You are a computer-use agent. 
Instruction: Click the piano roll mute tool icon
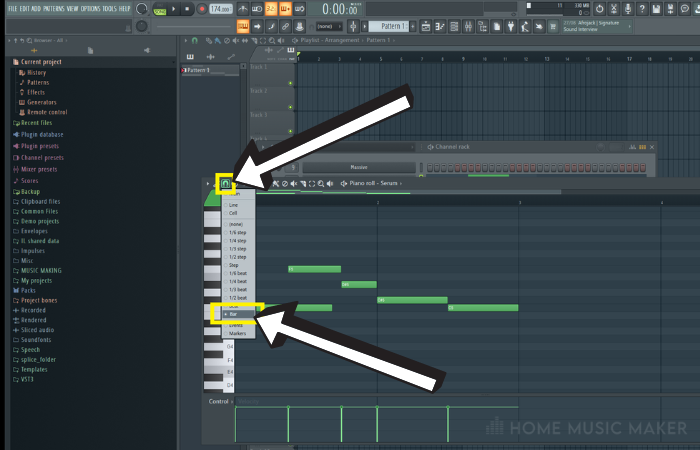294,183
